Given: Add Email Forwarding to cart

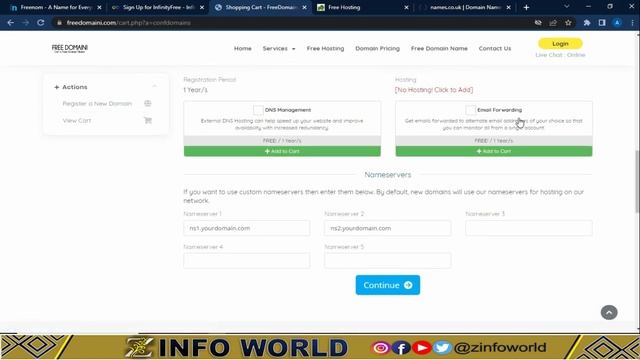Looking at the screenshot, I should [494, 151].
